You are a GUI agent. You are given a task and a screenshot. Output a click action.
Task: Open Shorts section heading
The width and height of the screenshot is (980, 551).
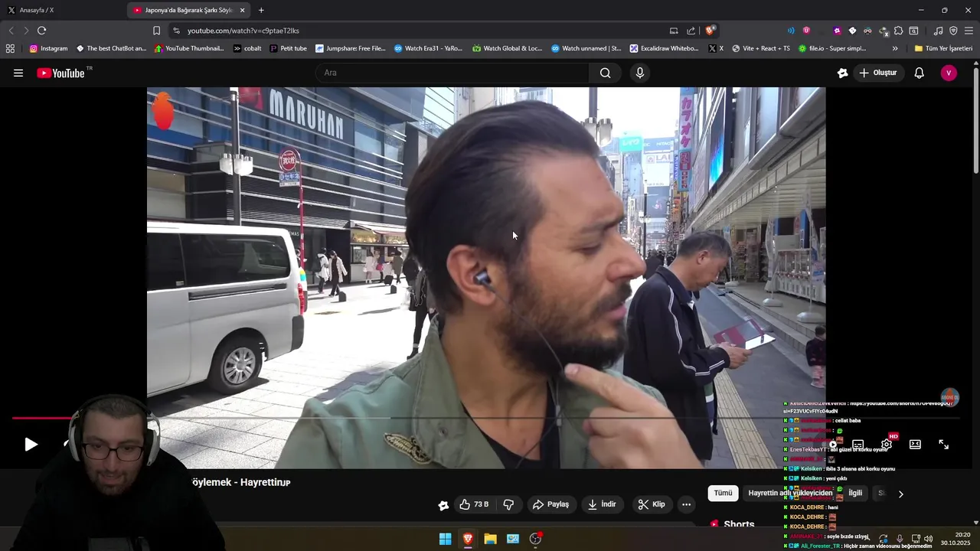pos(739,524)
